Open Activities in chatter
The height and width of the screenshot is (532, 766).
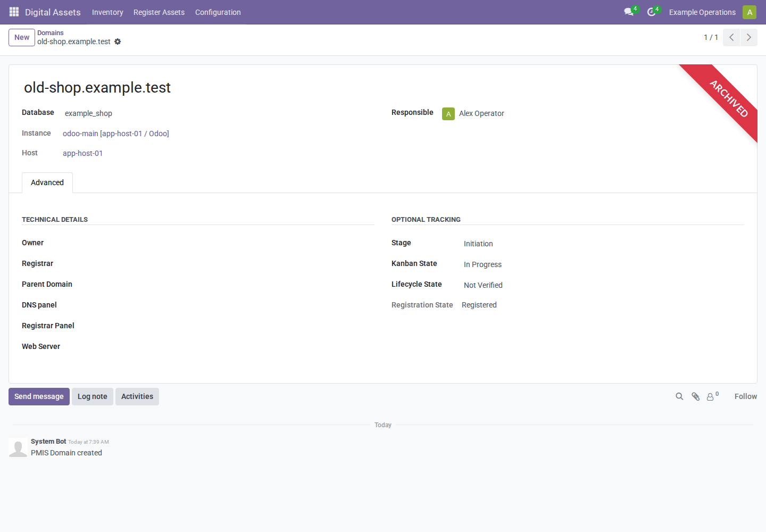coord(137,396)
